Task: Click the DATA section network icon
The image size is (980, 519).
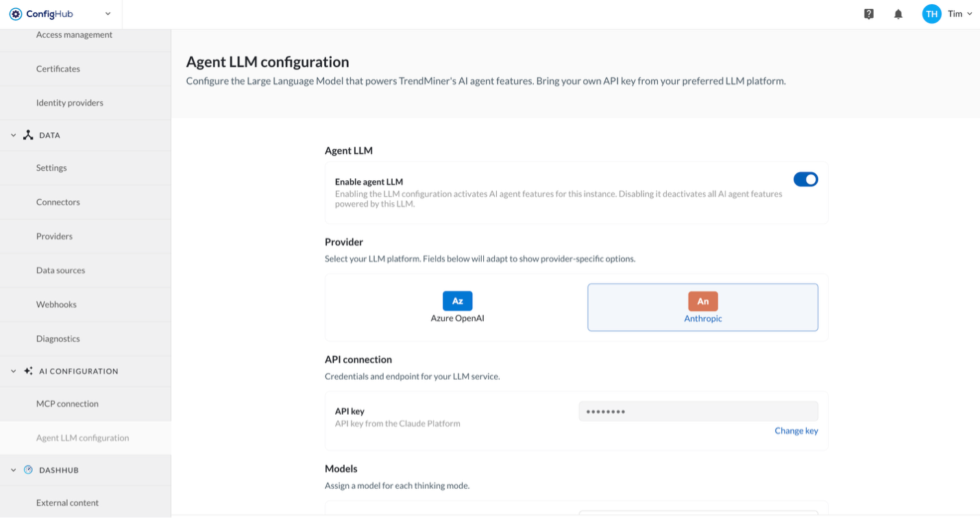Action: [x=28, y=135]
